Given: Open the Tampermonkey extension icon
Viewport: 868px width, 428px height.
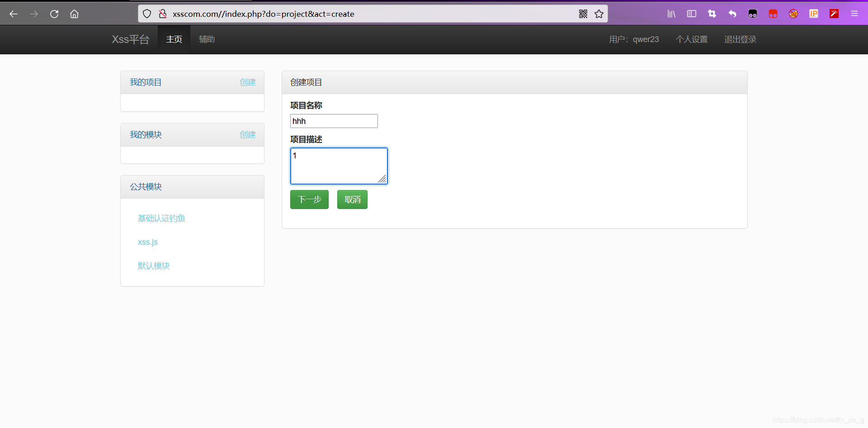Looking at the screenshot, I should pyautogui.click(x=753, y=14).
